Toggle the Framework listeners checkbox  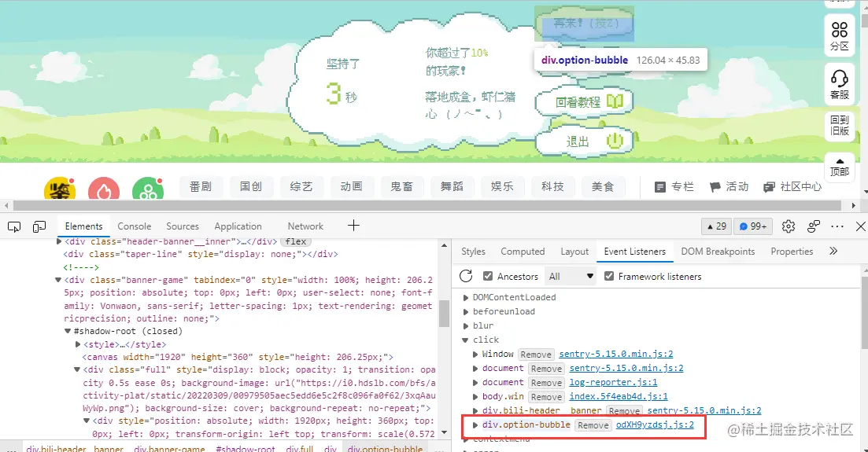[x=609, y=276]
